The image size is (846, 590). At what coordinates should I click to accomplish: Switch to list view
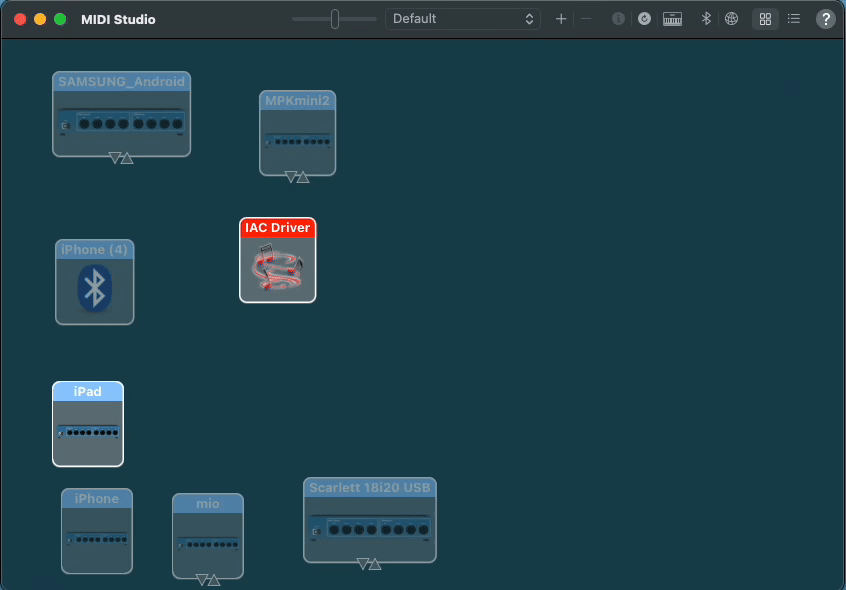[794, 19]
